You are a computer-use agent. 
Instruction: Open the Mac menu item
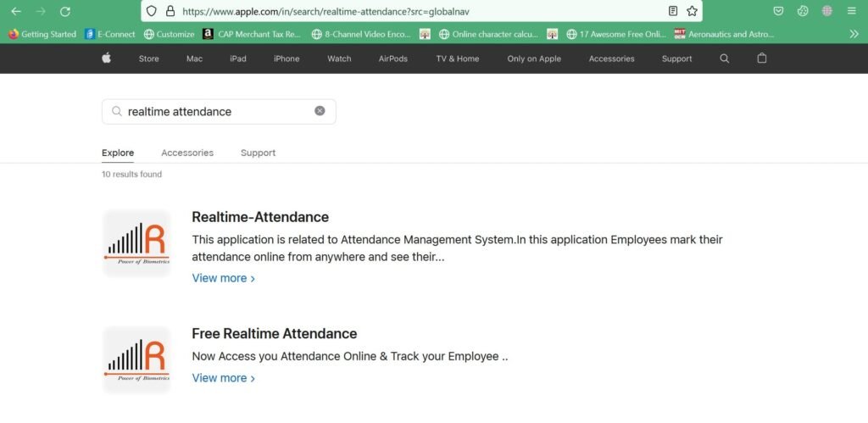coord(194,58)
